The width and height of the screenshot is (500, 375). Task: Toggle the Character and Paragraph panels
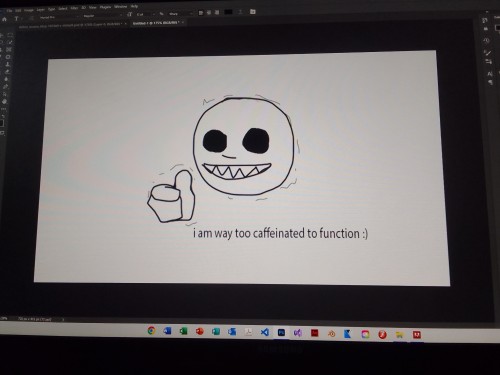[253, 12]
